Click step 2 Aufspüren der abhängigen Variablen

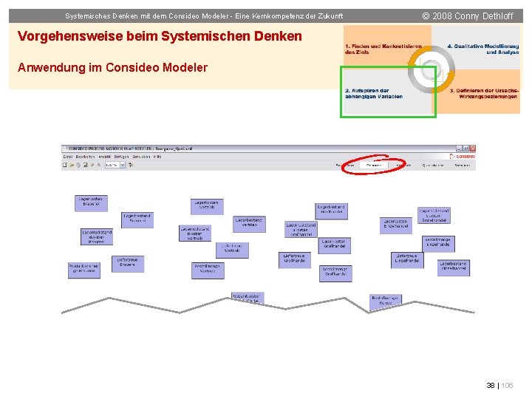click(x=374, y=93)
